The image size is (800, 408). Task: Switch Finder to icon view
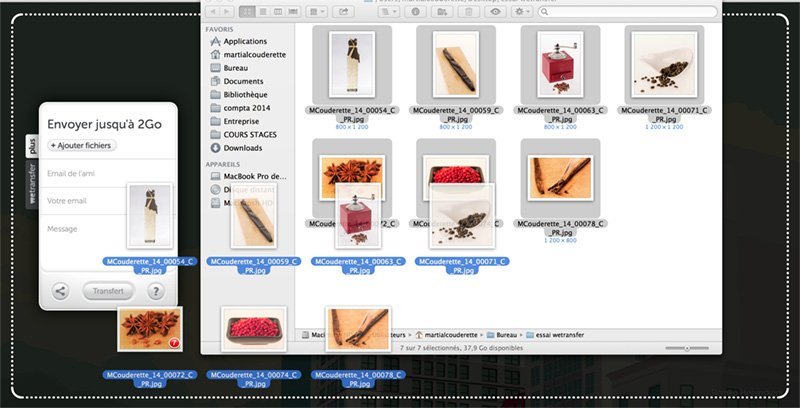coord(247,11)
